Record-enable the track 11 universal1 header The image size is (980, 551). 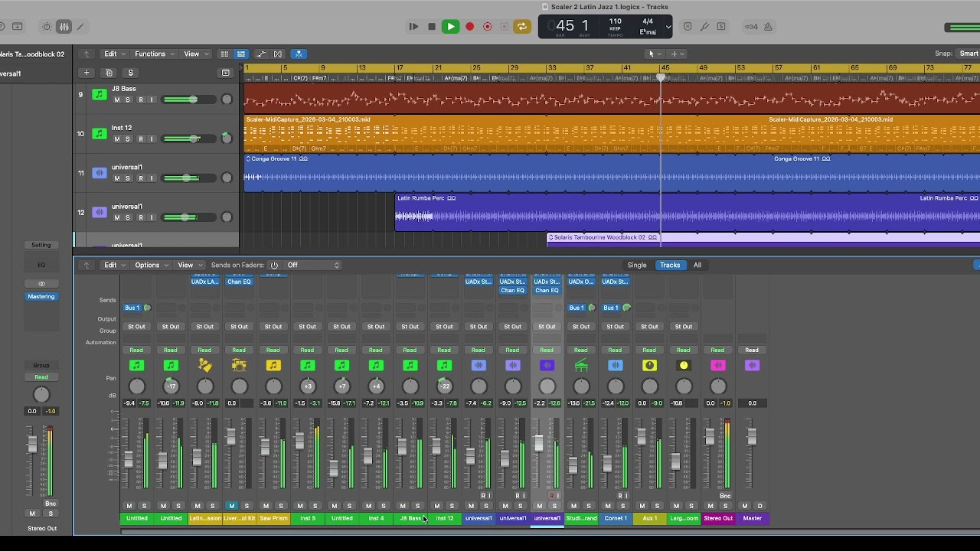coord(140,178)
